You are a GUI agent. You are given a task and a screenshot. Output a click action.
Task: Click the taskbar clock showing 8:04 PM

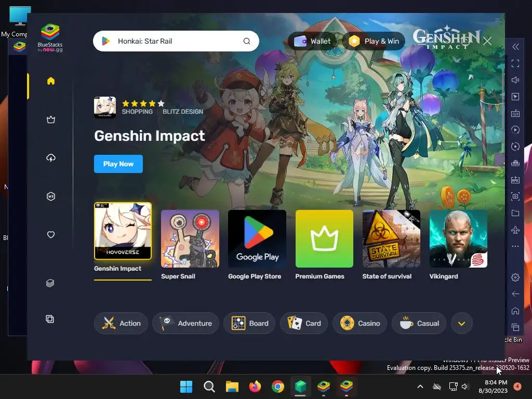493,387
